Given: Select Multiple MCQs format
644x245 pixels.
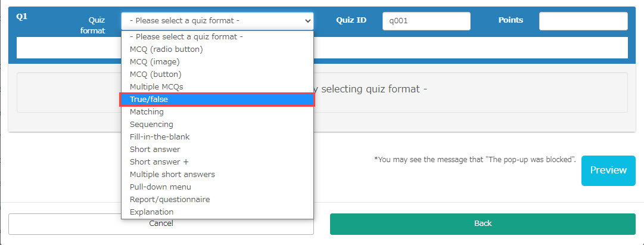Looking at the screenshot, I should [157, 86].
